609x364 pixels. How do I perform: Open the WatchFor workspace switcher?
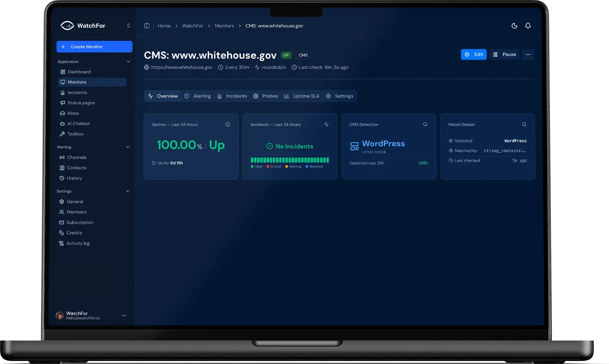coord(129,26)
